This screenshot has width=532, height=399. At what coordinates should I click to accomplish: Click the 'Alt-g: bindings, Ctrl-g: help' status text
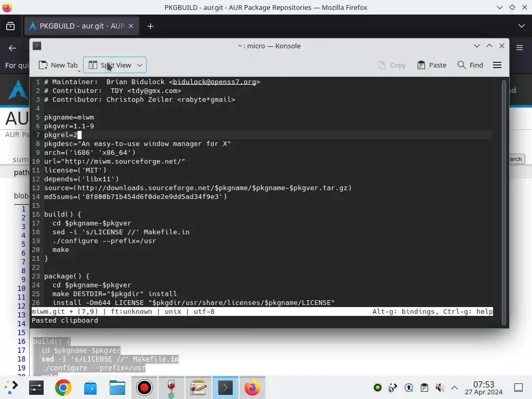tap(432, 312)
